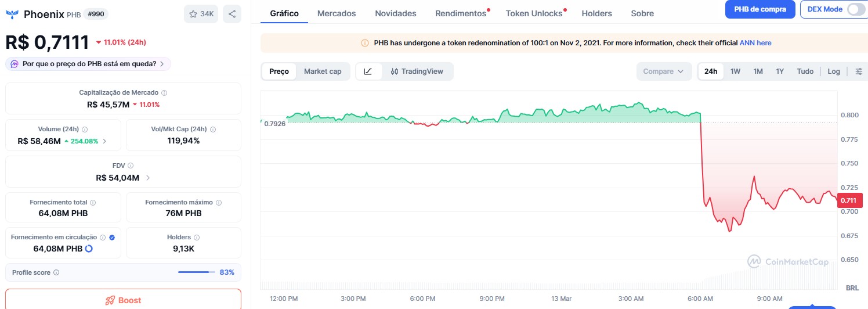Switch chart to Market cap view
This screenshot has height=309, width=868.
click(x=323, y=71)
